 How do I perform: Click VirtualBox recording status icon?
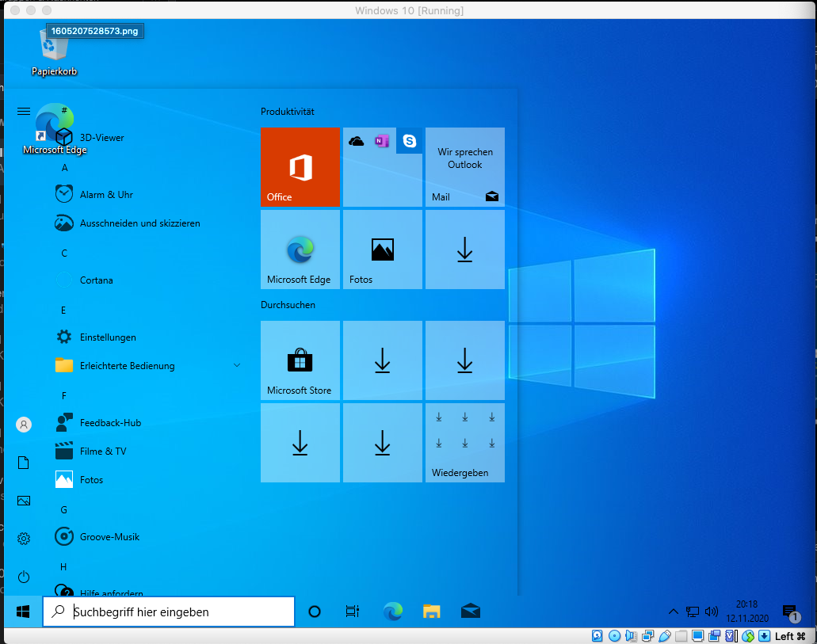[x=714, y=636]
